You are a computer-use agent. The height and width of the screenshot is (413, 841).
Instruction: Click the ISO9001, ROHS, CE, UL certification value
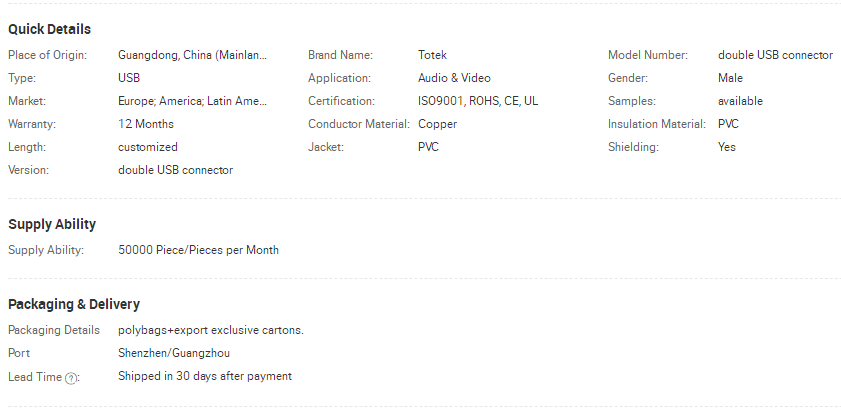[x=478, y=101]
